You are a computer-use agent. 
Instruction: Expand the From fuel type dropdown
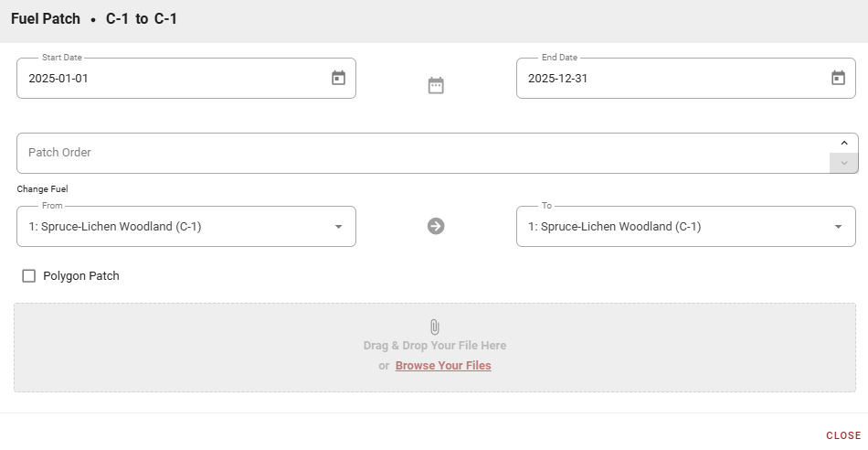[x=338, y=227]
